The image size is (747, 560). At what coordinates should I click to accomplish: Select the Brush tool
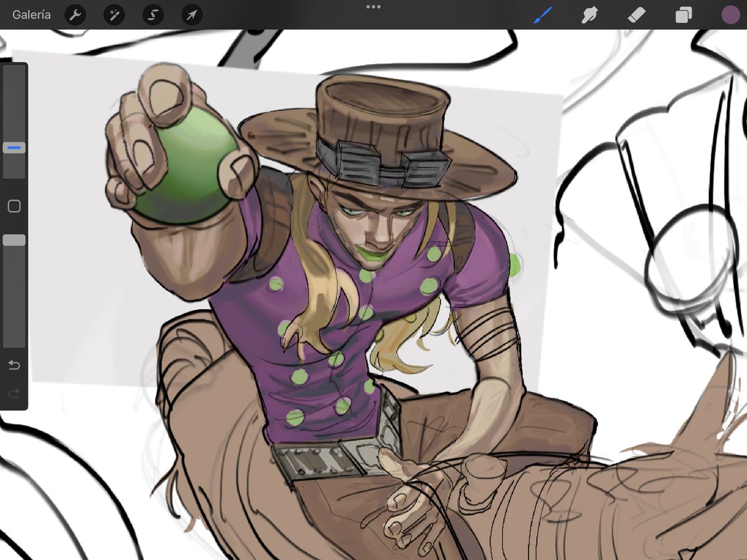pos(543,15)
